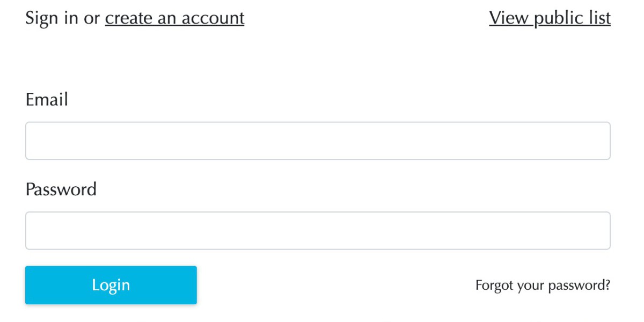Click the Email label text
This screenshot has width=644, height=322.
tap(47, 100)
